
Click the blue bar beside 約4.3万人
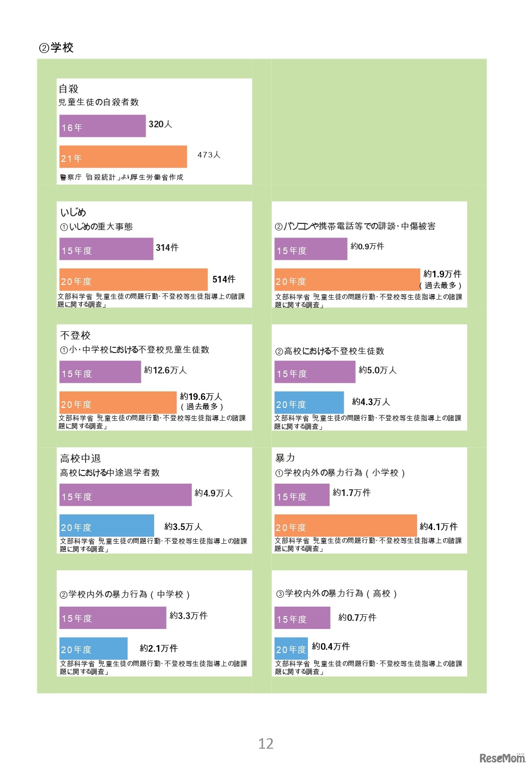tap(309, 403)
